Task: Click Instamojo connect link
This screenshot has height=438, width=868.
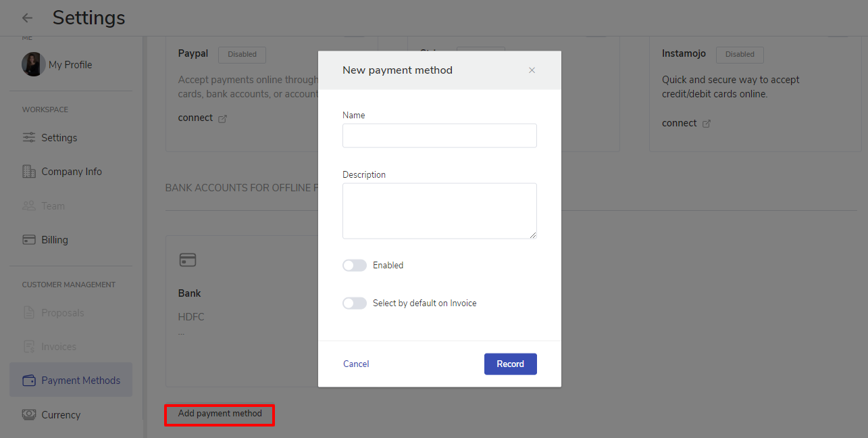Action: click(679, 123)
